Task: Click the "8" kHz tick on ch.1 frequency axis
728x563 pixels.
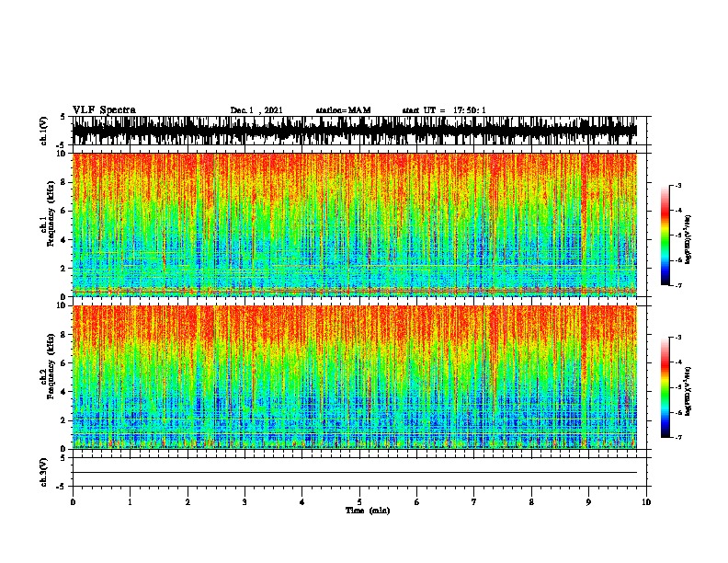Action: click(63, 182)
